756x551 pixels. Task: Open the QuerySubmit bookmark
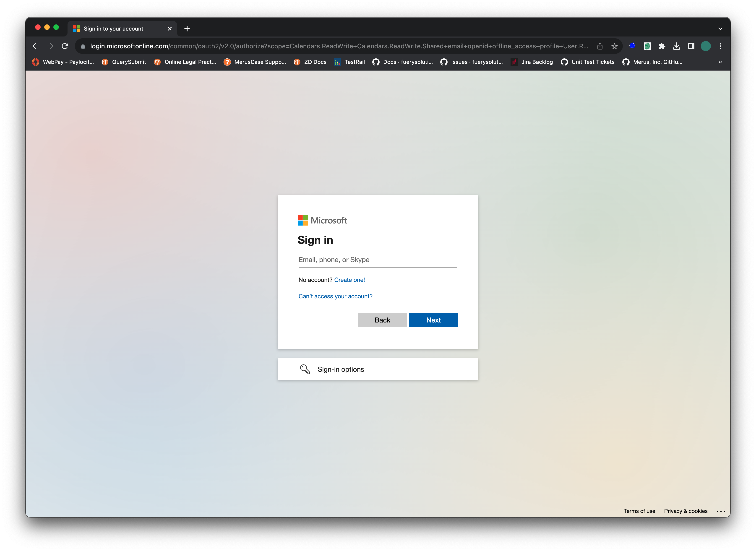click(x=124, y=62)
